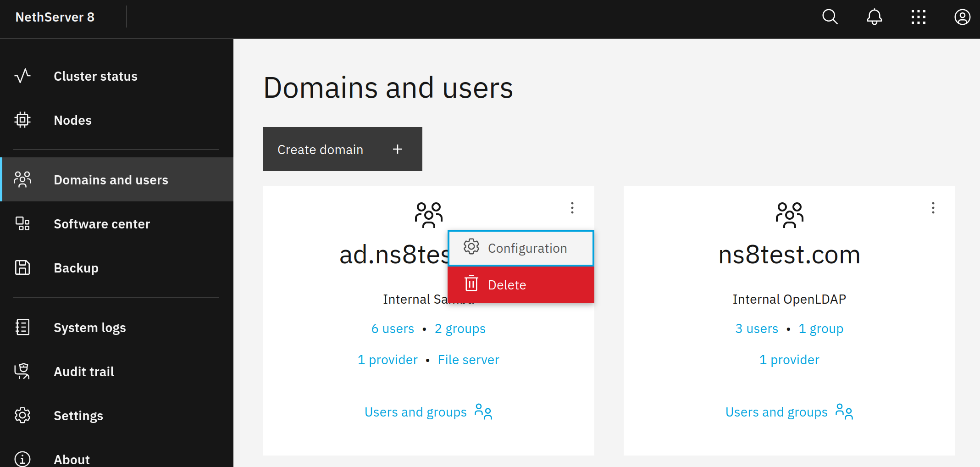
Task: Open System logs
Action: click(117, 328)
